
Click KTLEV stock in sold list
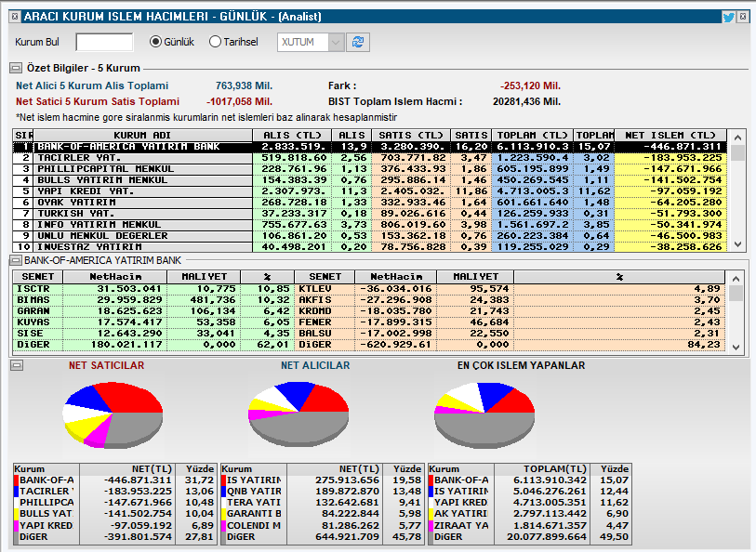(x=315, y=288)
